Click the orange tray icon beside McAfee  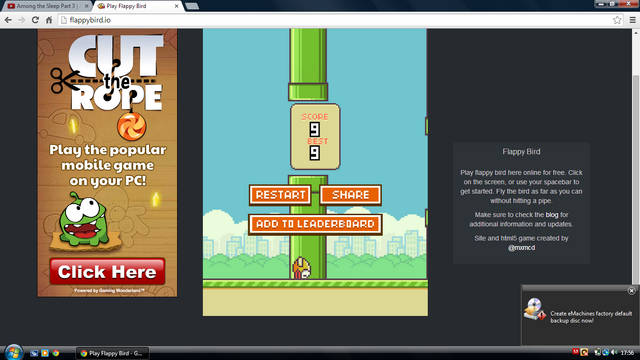(584, 352)
